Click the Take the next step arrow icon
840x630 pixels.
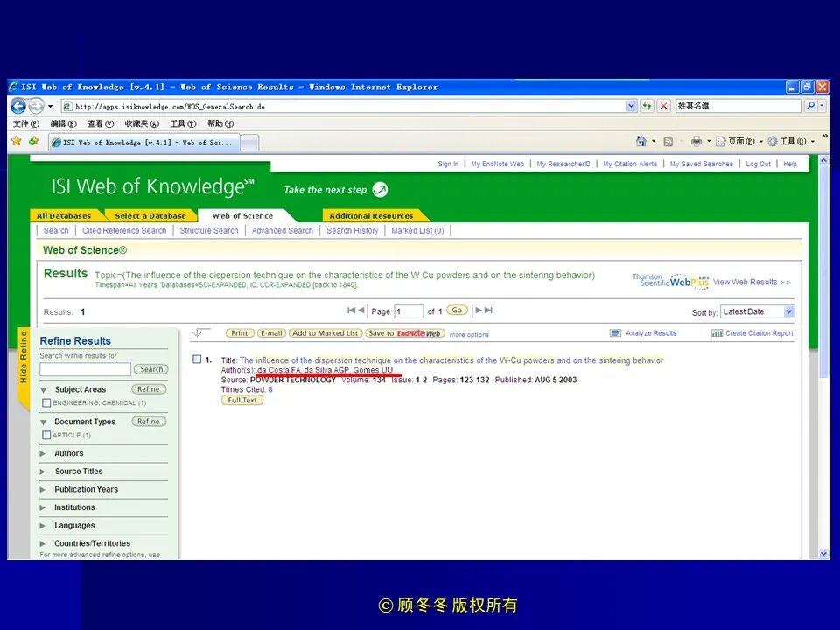(380, 190)
